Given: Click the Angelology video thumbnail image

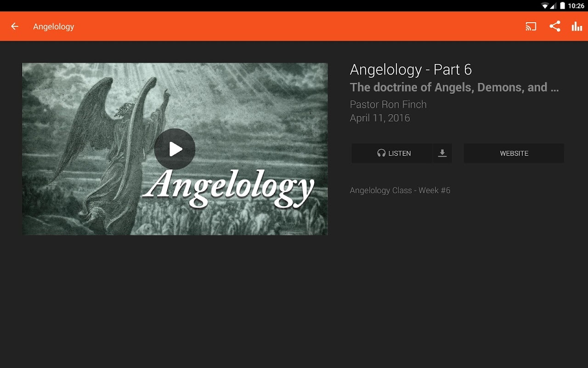Looking at the screenshot, I should point(175,149).
